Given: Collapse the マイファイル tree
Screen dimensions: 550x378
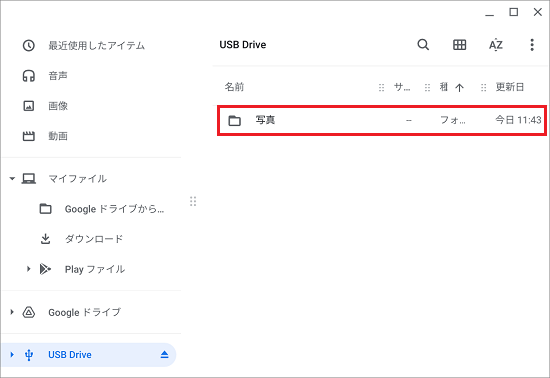Looking at the screenshot, I should pos(12,179).
